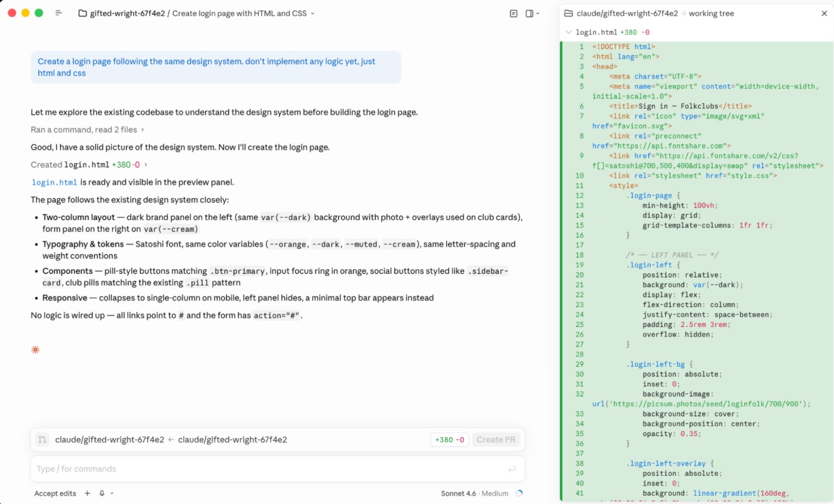Click line number 12 in the diff
834x504 pixels.
(x=579, y=195)
